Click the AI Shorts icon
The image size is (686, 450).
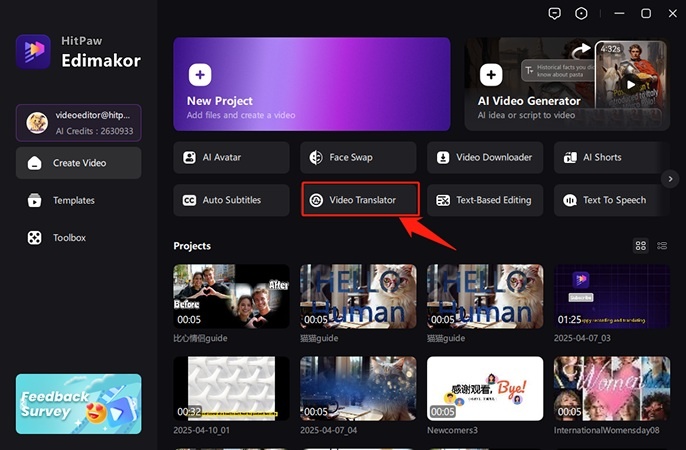click(x=570, y=157)
